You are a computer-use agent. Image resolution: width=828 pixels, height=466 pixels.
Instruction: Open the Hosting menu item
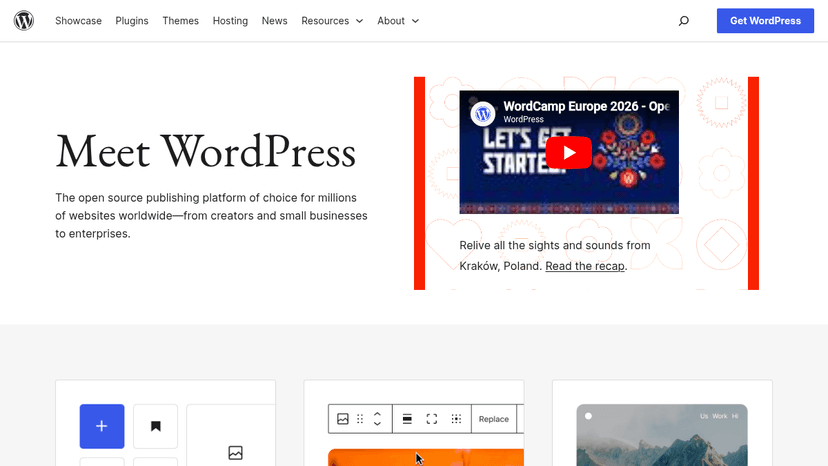[x=230, y=21]
